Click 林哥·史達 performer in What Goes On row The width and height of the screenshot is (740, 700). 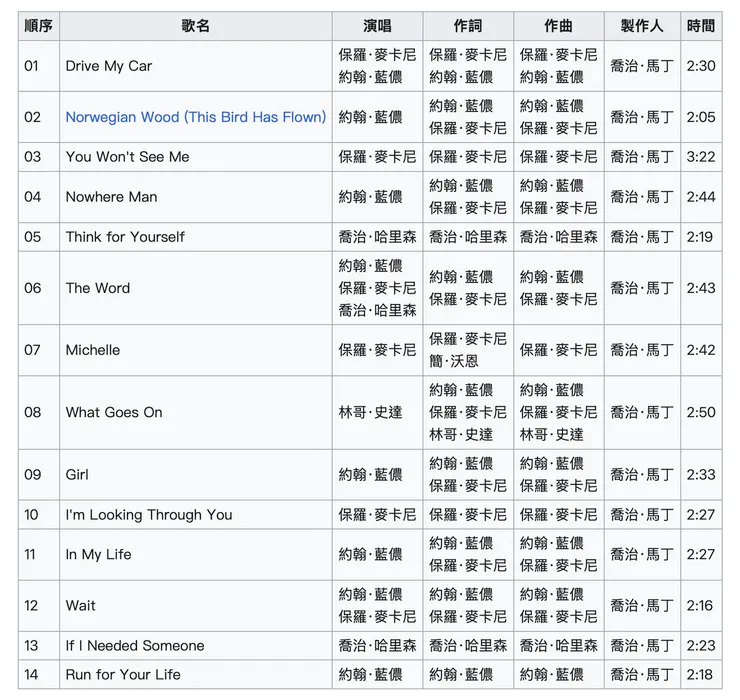point(370,413)
